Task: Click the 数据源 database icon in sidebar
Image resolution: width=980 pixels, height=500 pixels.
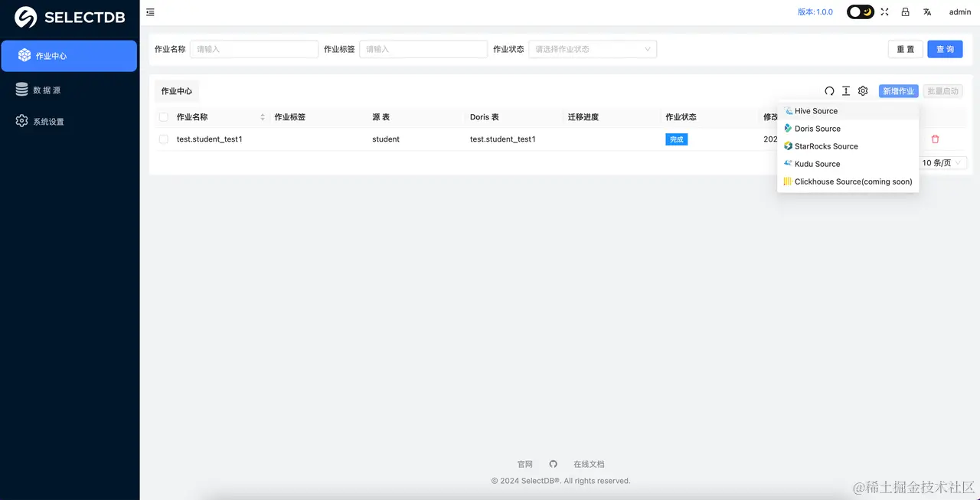Action: pyautogui.click(x=21, y=90)
